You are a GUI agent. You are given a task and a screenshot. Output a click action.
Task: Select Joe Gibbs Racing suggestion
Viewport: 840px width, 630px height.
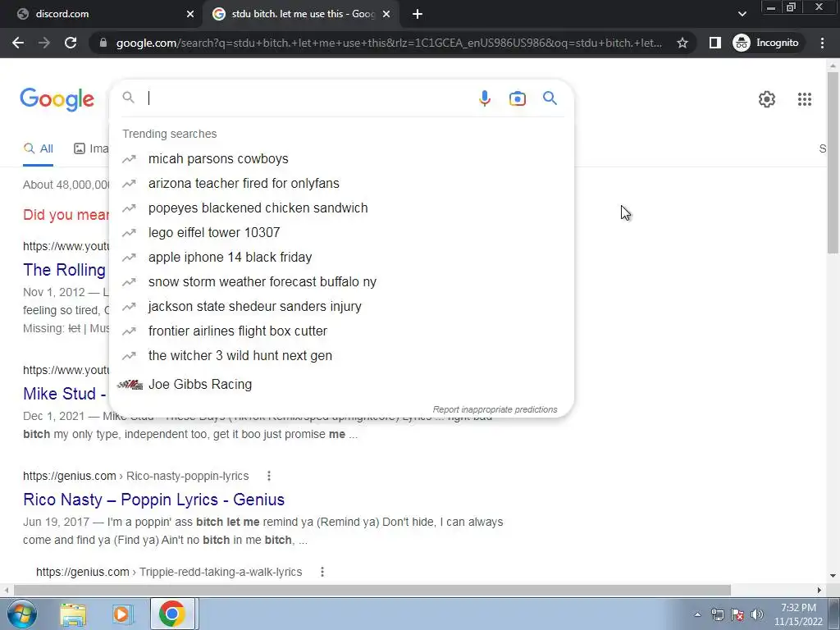coord(341,385)
